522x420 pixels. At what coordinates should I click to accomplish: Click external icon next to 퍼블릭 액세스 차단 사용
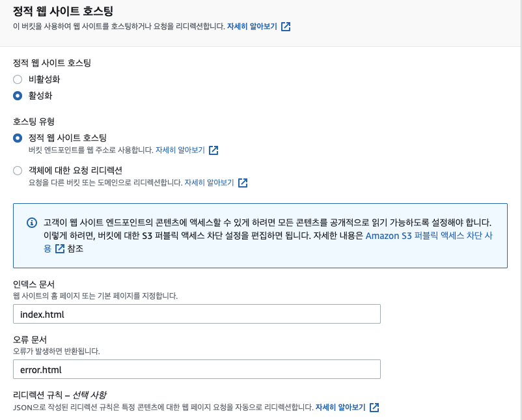(x=60, y=249)
